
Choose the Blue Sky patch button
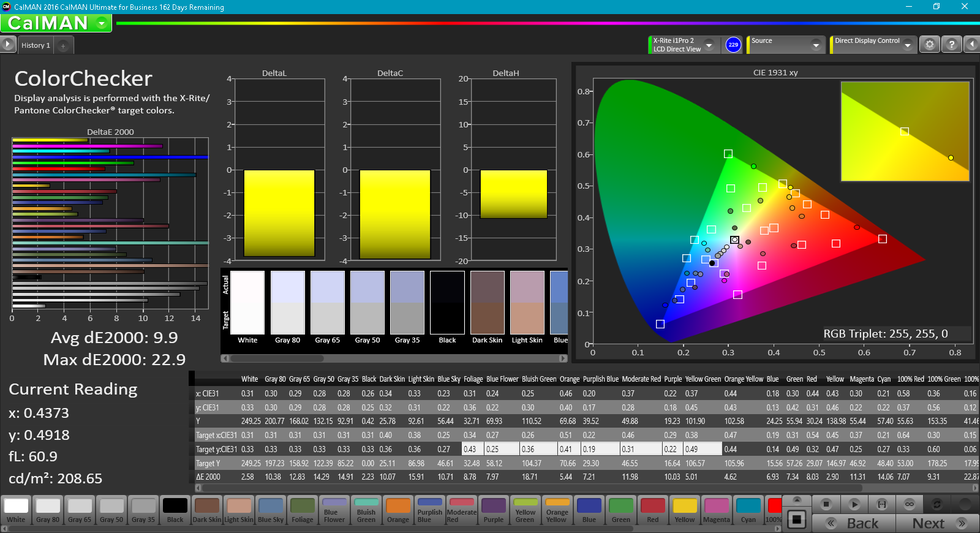pyautogui.click(x=271, y=510)
